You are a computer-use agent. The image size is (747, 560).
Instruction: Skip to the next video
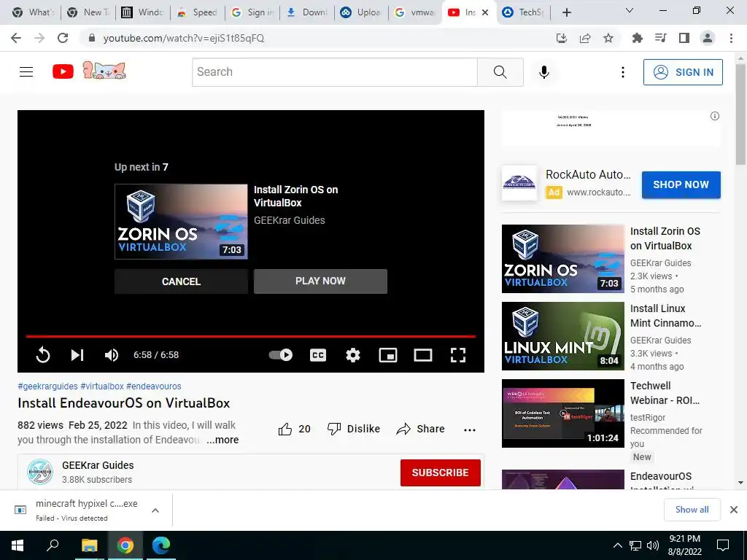[77, 355]
